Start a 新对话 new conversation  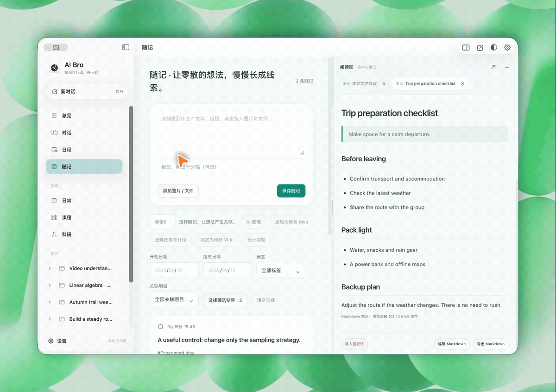87,91
